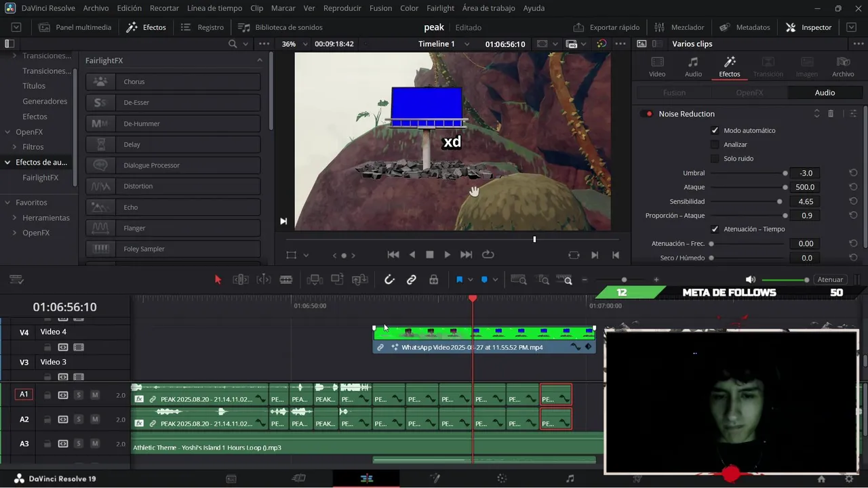This screenshot has height=488, width=868.
Task: Edit the Ataque value field 500.0
Action: coord(806,187)
